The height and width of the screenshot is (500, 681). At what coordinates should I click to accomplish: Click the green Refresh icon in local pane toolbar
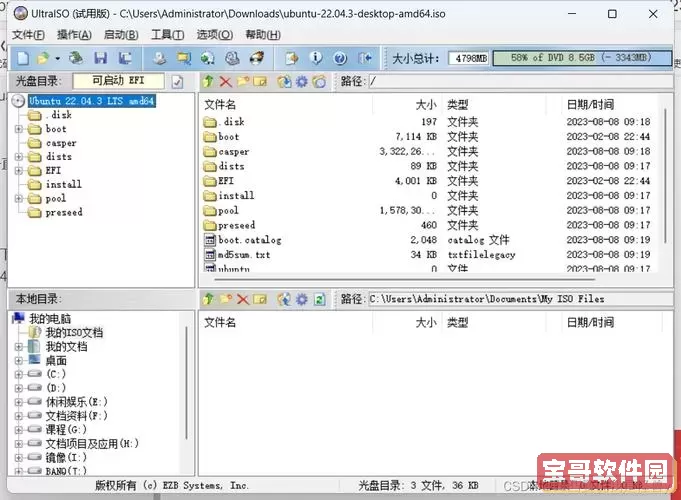[319, 299]
